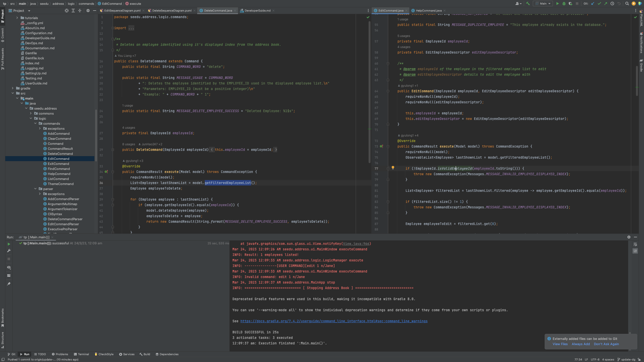
Task: Toggle the pin tab icon in Run panel
Action: coord(9,284)
